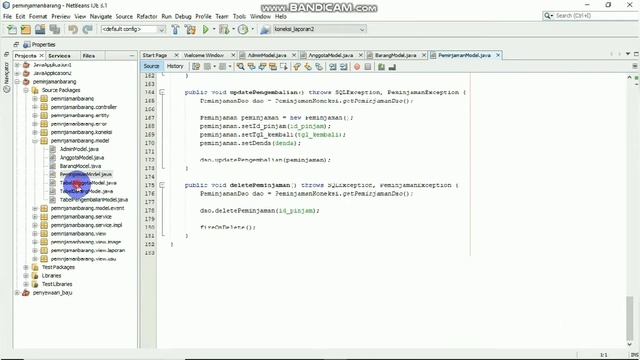
Task: Click the Debug Project icon
Action: click(224, 29)
